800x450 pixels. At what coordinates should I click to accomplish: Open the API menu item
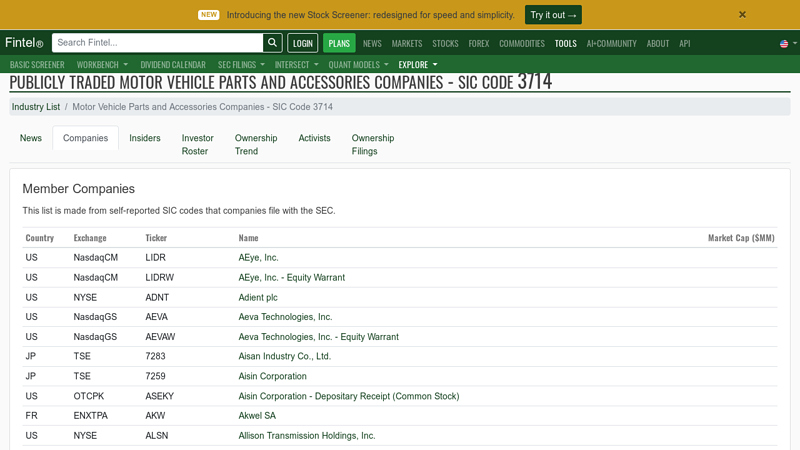(684, 44)
